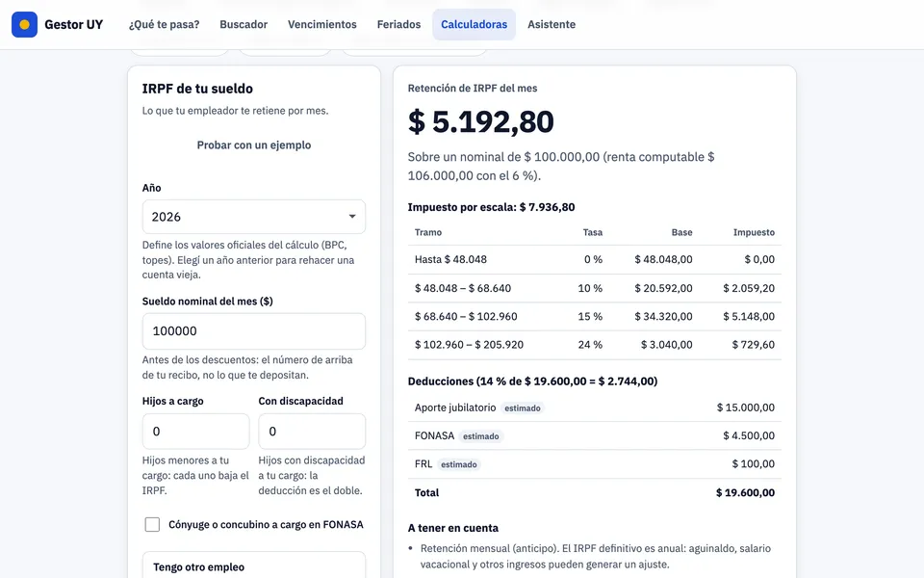This screenshot has width=924, height=578.
Task: Click the Año dropdown arrow
Action: click(x=352, y=217)
